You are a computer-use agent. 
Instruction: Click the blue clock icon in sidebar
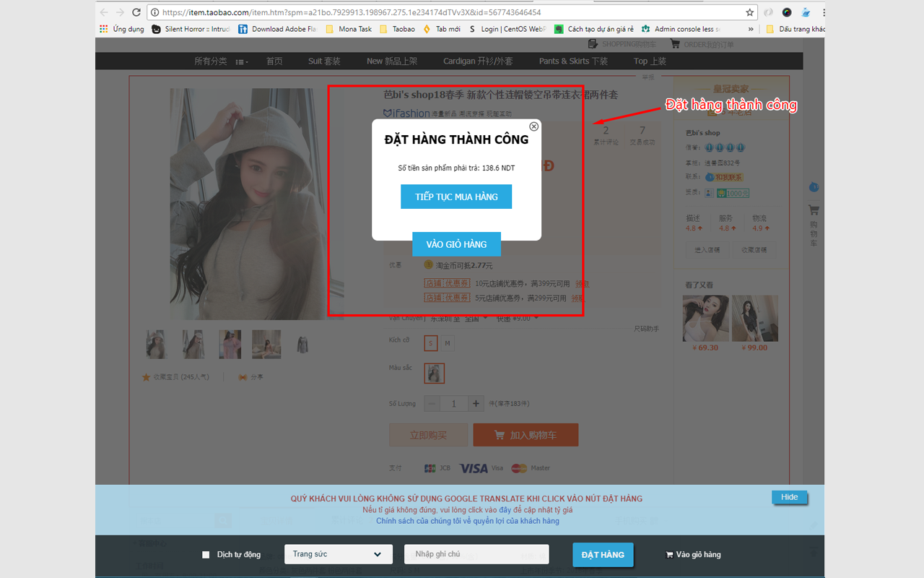814,187
